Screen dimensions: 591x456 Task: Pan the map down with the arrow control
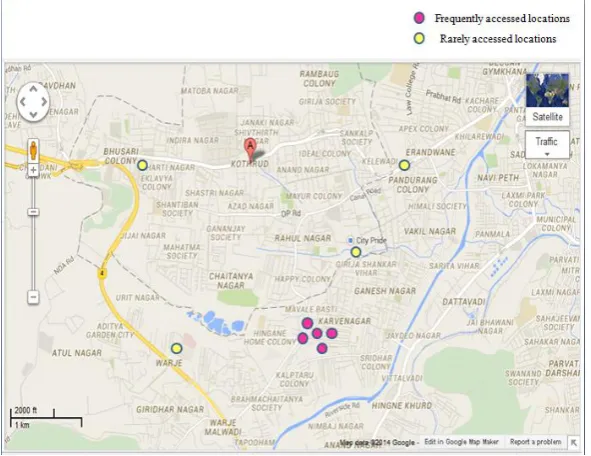coord(33,114)
